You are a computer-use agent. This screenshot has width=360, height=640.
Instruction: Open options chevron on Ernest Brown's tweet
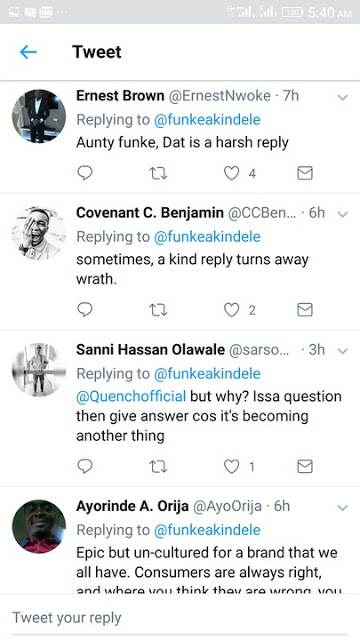tap(343, 97)
